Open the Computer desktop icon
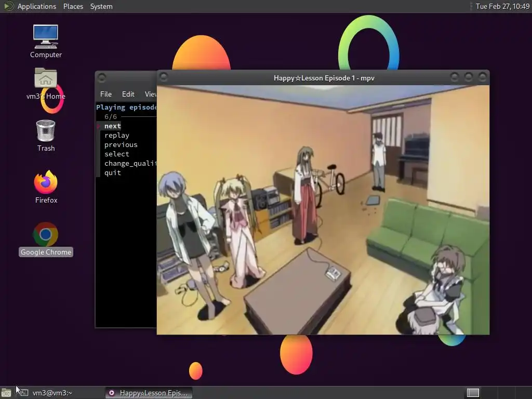This screenshot has height=399, width=532. click(x=46, y=41)
